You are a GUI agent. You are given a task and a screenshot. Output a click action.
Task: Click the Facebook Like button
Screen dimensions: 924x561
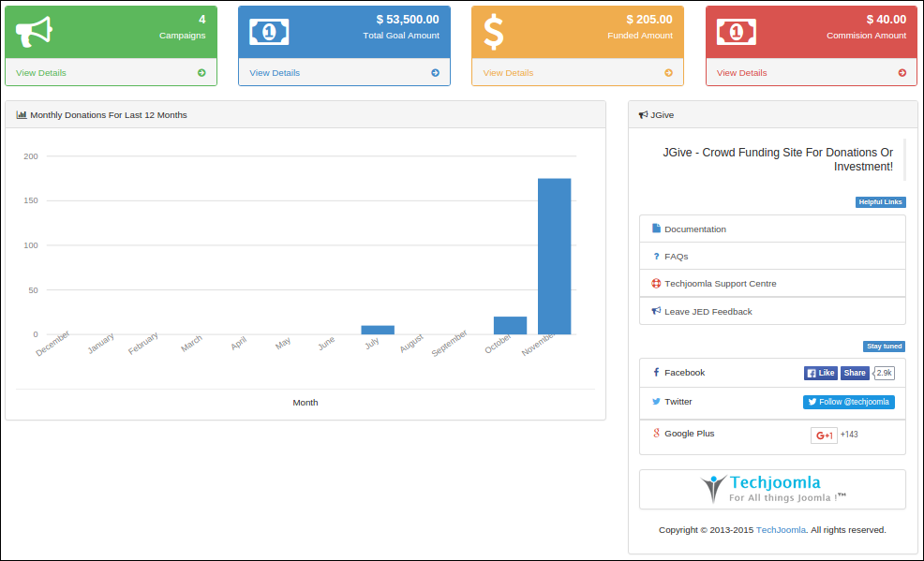pyautogui.click(x=820, y=373)
